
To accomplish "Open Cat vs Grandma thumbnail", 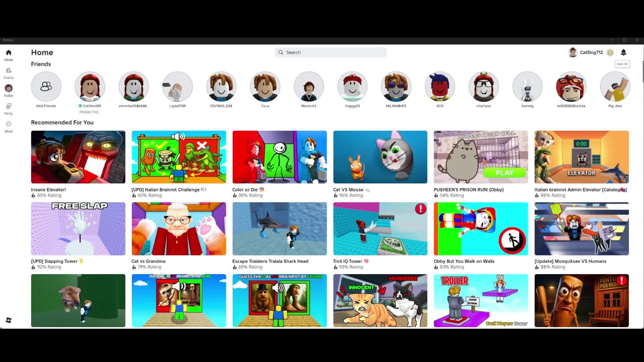I will 179,229.
